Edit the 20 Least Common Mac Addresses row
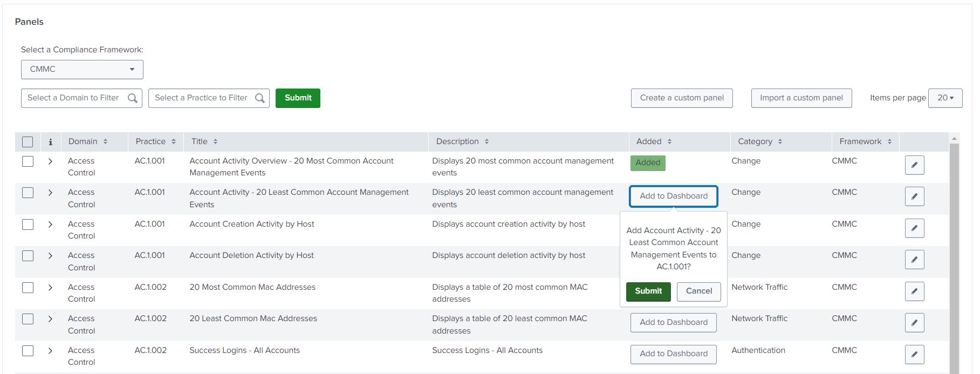Viewport: 980px width, 374px height. click(x=914, y=323)
